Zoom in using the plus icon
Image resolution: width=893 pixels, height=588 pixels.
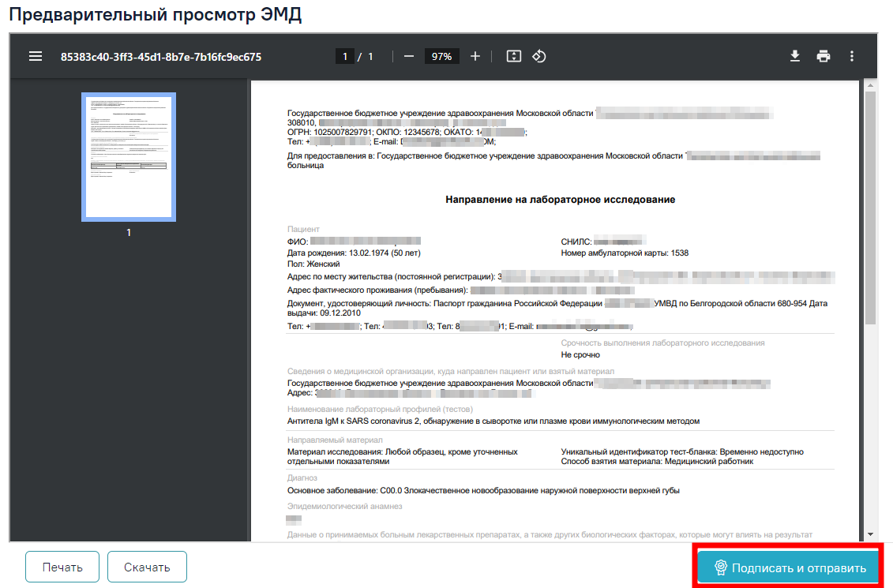[x=475, y=56]
